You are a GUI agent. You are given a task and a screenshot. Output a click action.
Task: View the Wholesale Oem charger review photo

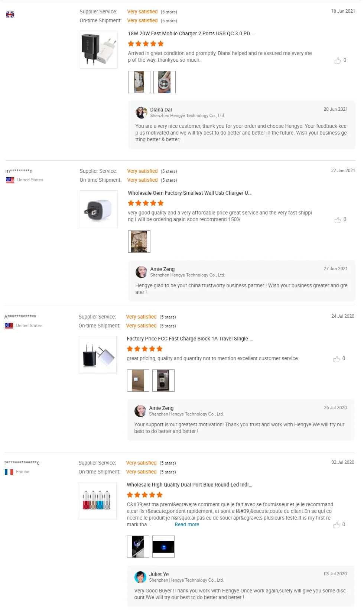[x=139, y=242]
